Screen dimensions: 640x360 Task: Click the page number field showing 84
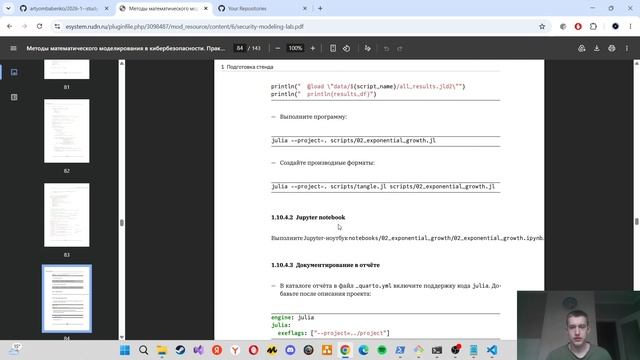pos(240,48)
